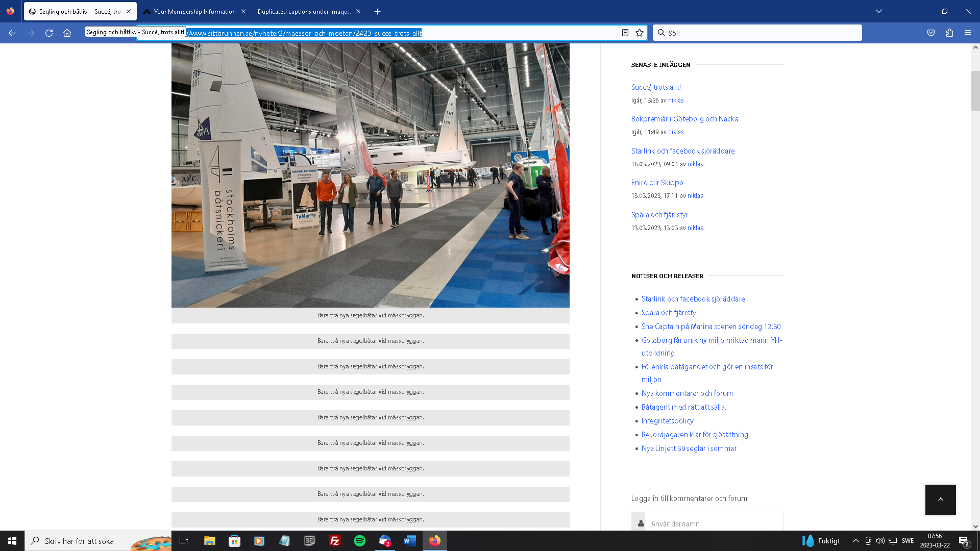Open Spotify from the taskbar
This screenshot has height=551, width=980.
click(359, 541)
